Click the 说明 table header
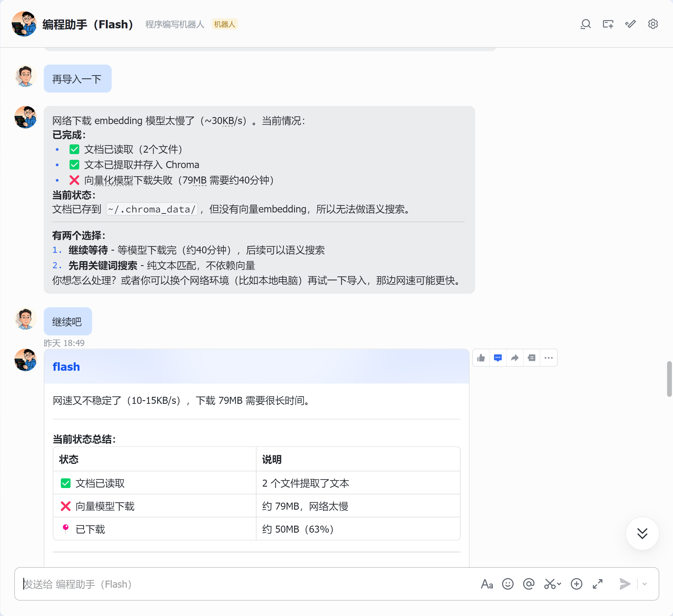Viewport: 673px width, 616px height. pos(358,459)
